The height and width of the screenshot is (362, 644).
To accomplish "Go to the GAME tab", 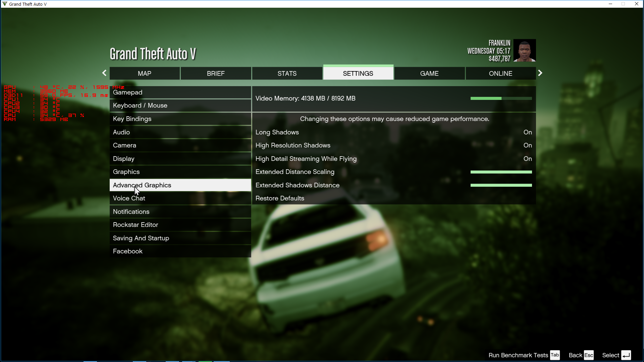I will 429,73.
